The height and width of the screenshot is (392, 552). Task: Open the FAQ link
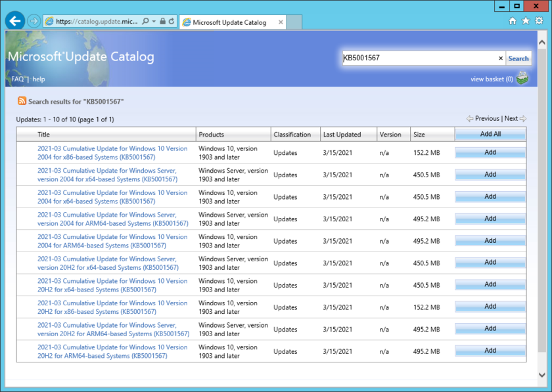point(17,79)
